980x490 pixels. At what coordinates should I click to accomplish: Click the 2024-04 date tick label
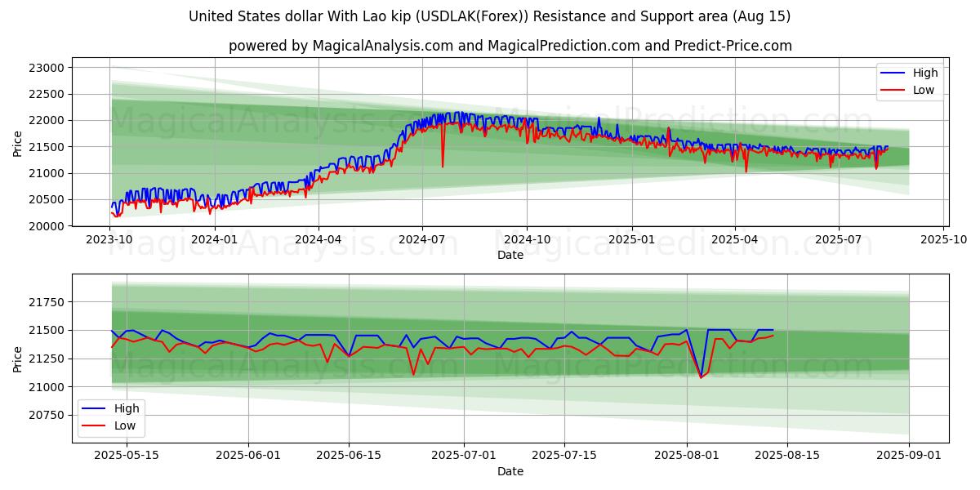[318, 241]
